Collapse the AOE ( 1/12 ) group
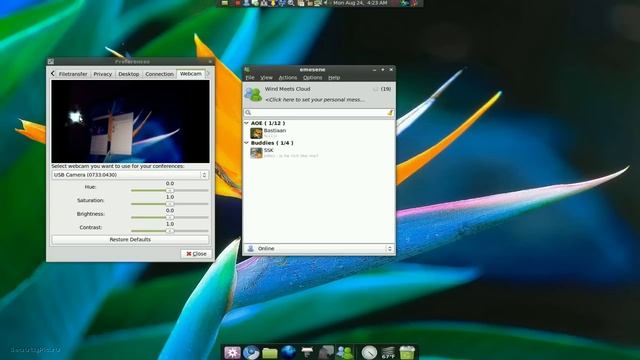 coord(247,123)
